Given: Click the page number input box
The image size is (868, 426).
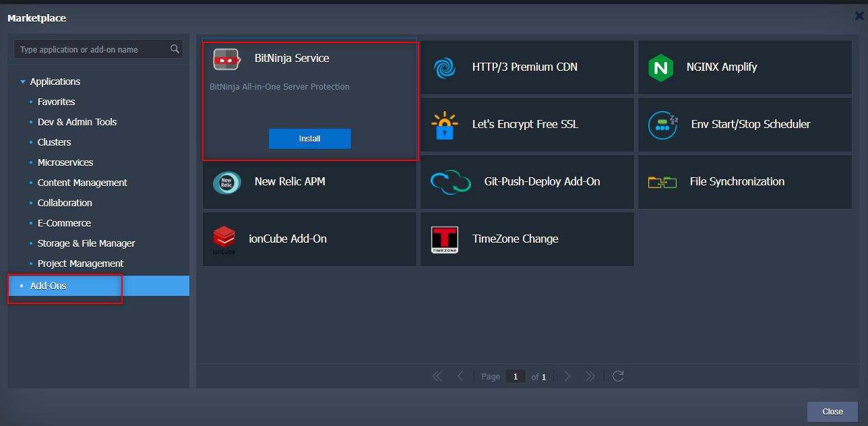Looking at the screenshot, I should [x=516, y=377].
